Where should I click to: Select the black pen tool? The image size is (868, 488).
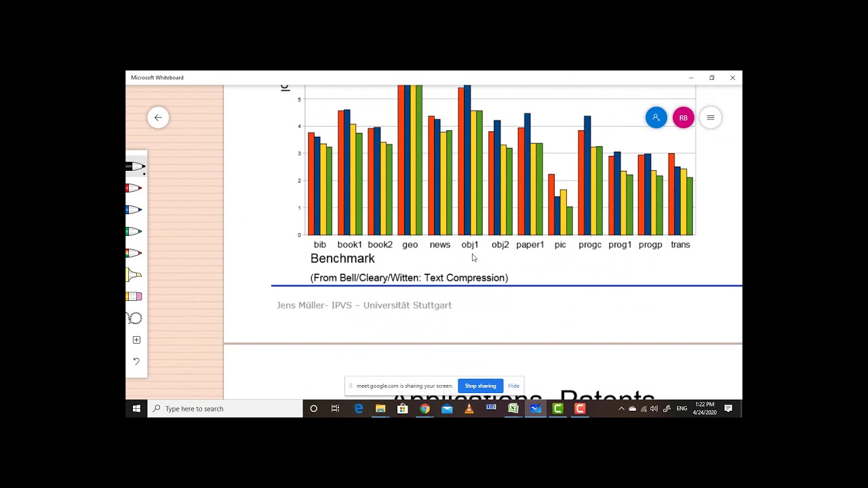pyautogui.click(x=136, y=166)
